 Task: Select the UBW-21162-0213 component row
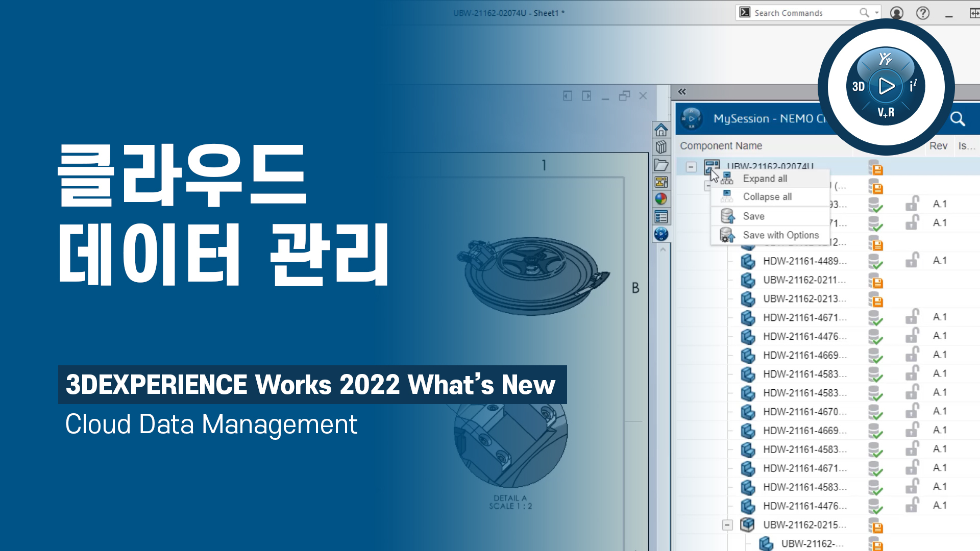pyautogui.click(x=828, y=299)
